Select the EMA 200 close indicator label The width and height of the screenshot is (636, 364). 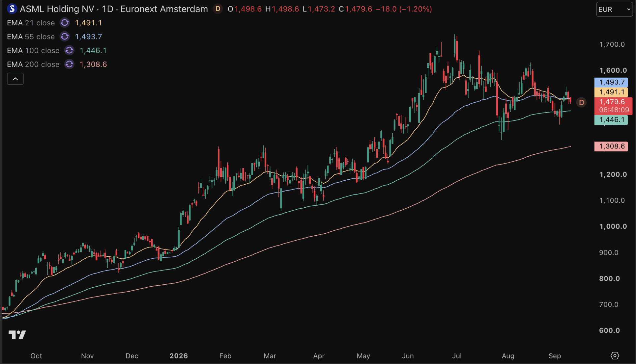(33, 64)
